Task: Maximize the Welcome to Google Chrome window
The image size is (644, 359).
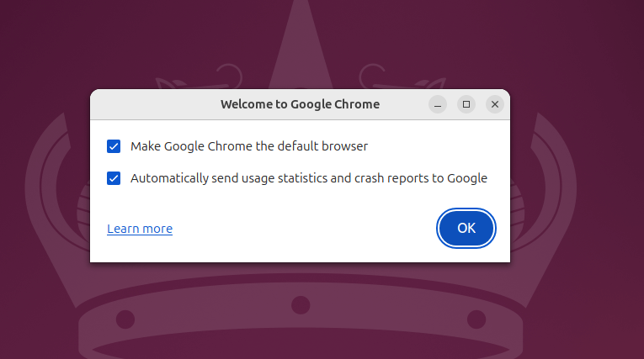Action: tap(466, 104)
